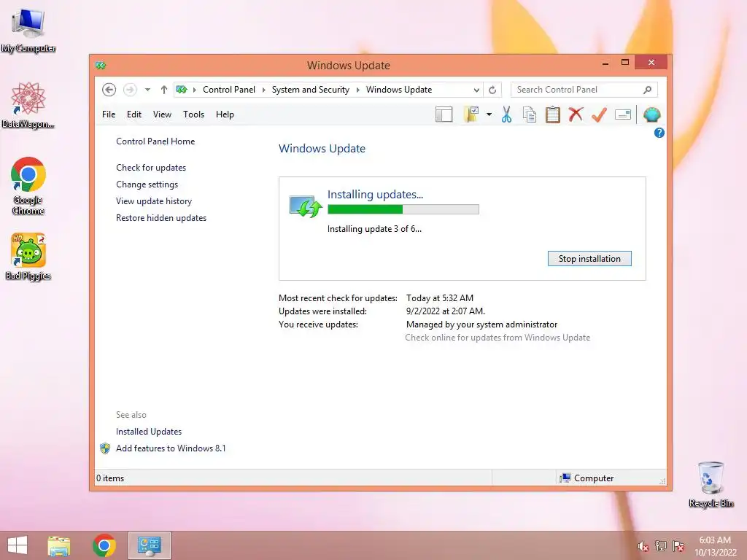Open View update history
Screen dimensions: 747x560
pyautogui.click(x=154, y=201)
